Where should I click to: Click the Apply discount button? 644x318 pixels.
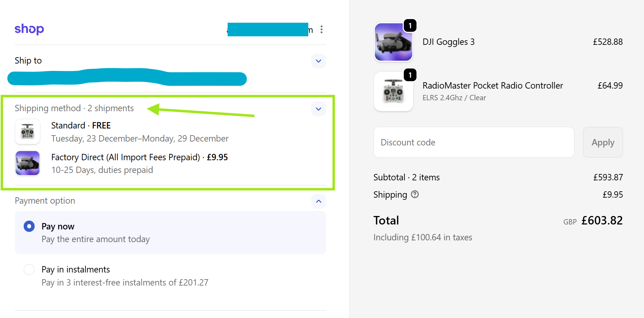tap(603, 142)
